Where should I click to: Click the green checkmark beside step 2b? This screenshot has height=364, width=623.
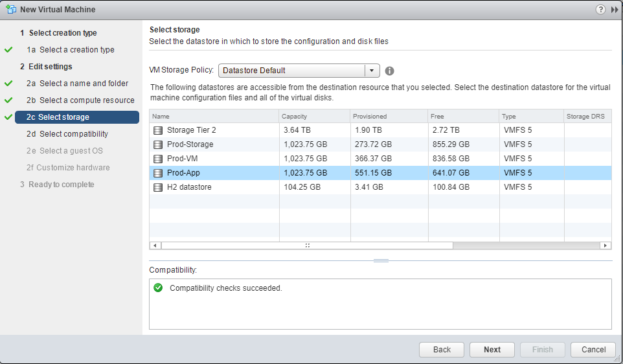[x=8, y=100]
